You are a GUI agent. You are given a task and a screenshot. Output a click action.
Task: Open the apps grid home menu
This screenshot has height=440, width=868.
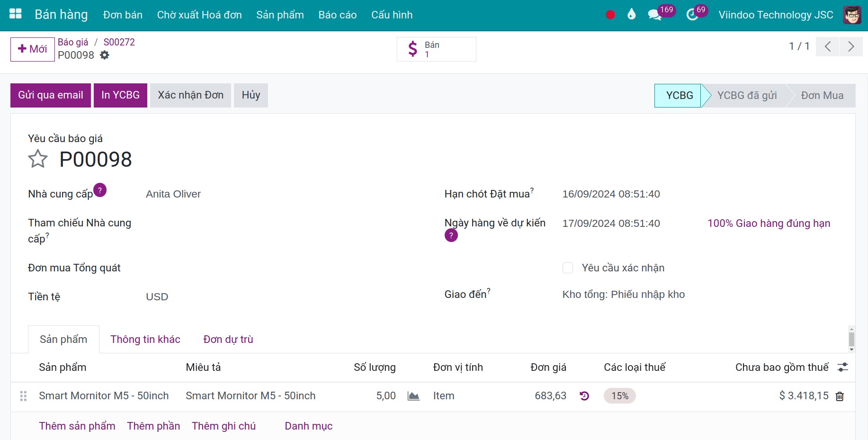click(16, 14)
